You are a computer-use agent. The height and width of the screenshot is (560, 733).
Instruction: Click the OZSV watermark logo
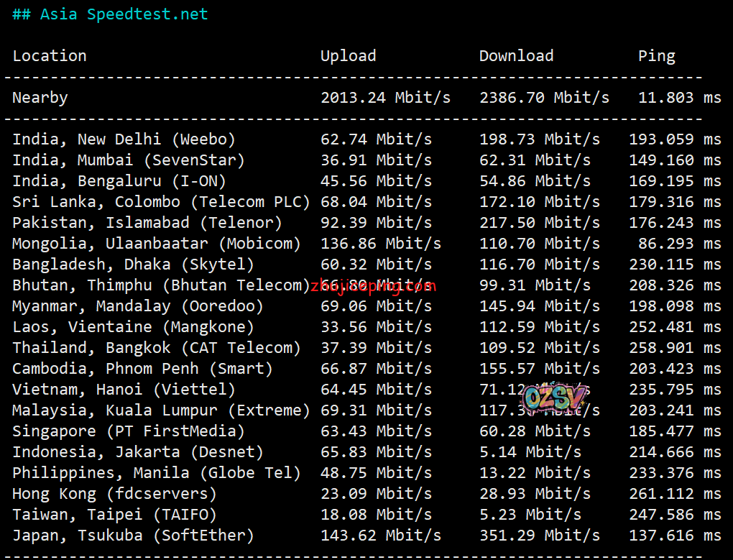[554, 398]
